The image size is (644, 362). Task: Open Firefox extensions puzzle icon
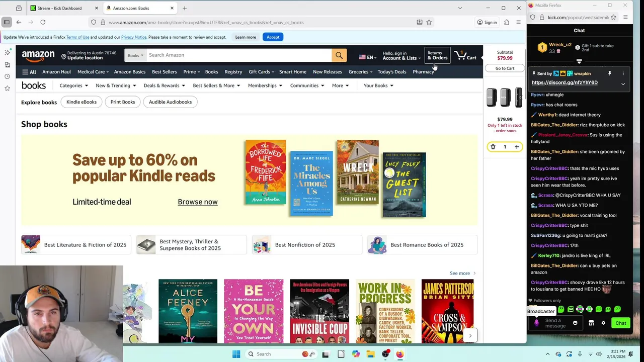point(506,22)
